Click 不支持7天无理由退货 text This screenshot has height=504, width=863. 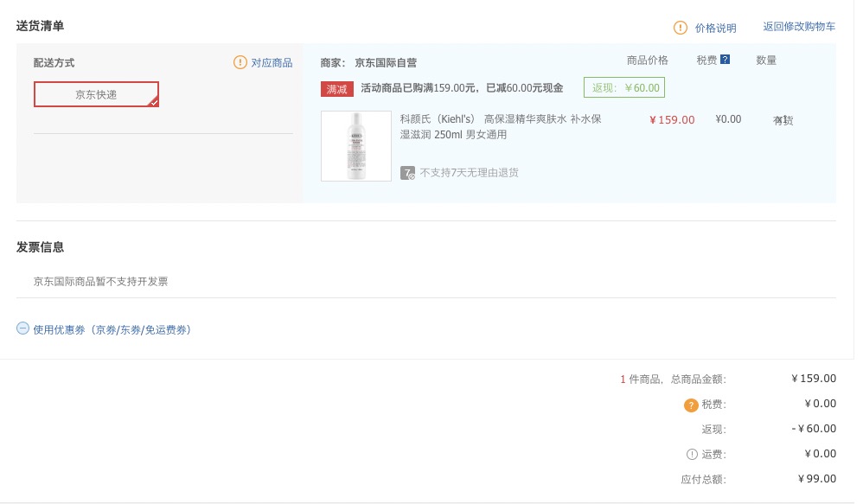click(470, 173)
